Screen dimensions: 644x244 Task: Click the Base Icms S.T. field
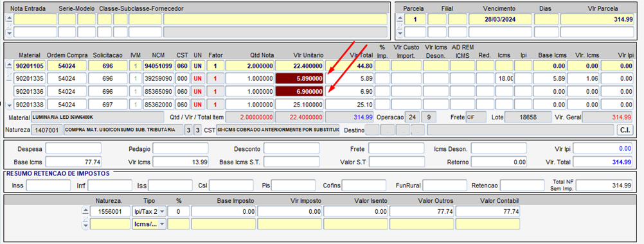291,162
